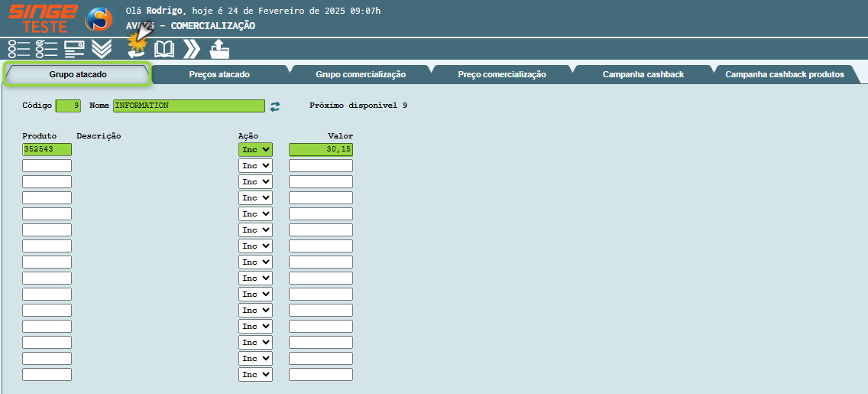Click the return arrow refresh toolbar icon
868x394 pixels.
click(x=136, y=50)
